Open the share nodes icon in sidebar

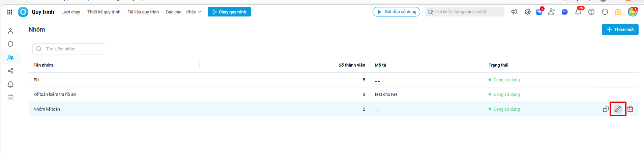10,71
